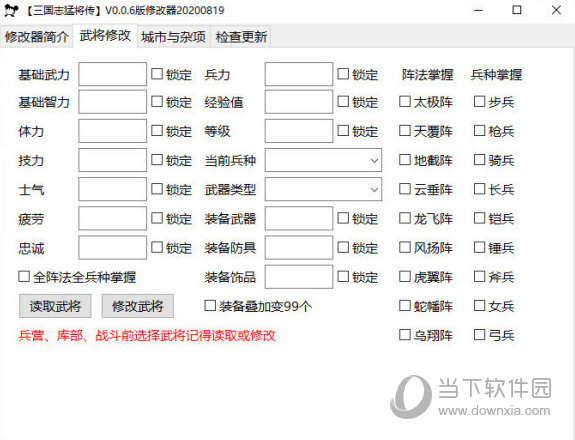This screenshot has width=575, height=440.
Task: Click the 疲劳 input field
Action: coord(113,218)
